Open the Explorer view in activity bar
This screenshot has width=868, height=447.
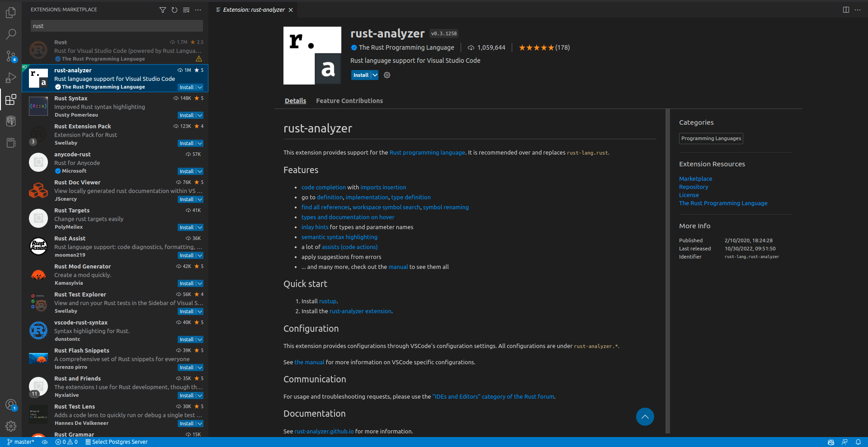point(11,13)
